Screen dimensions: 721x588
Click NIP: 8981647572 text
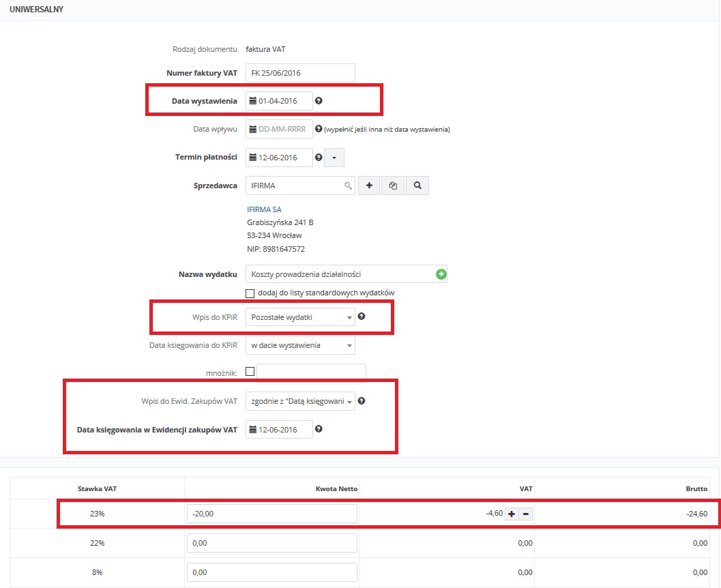(276, 249)
